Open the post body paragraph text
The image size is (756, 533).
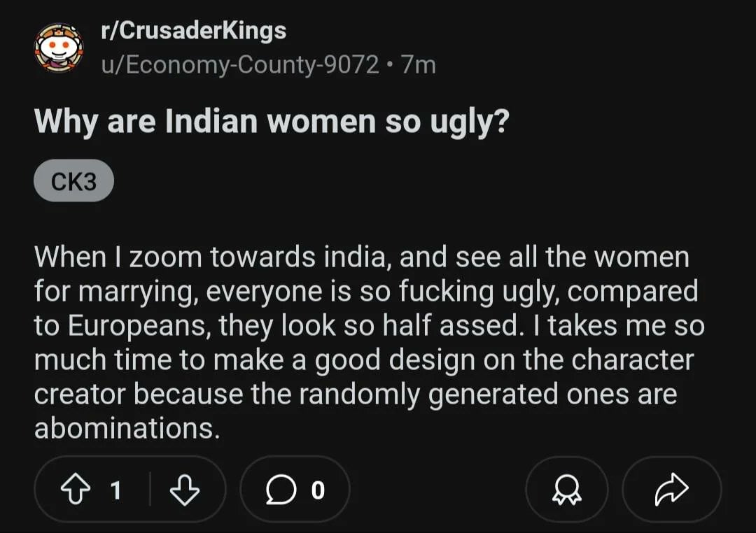pyautogui.click(x=370, y=343)
